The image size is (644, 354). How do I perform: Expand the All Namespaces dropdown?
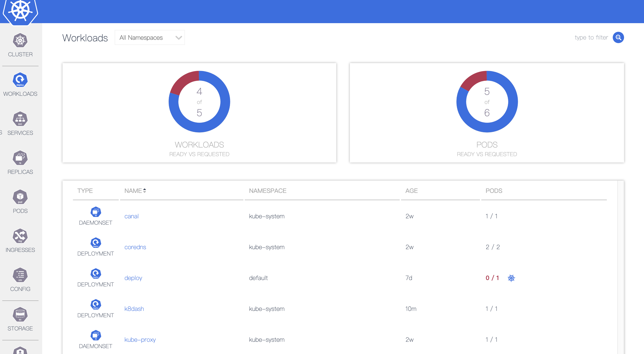point(150,37)
